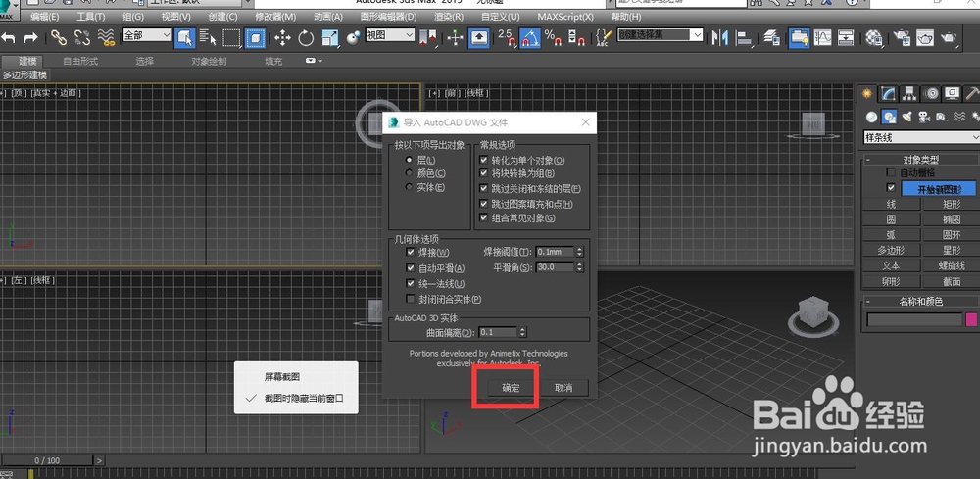Click the surface deviation spinner arrows
The height and width of the screenshot is (479, 980).
click(522, 332)
